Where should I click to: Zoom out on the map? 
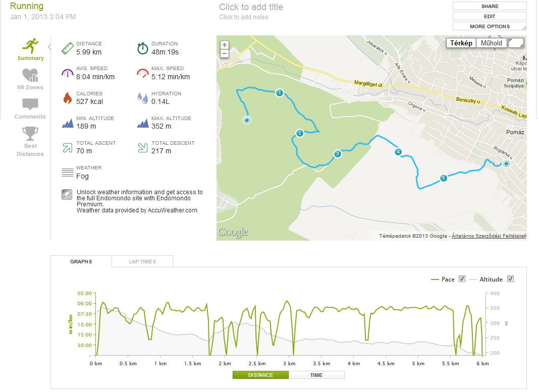click(225, 53)
